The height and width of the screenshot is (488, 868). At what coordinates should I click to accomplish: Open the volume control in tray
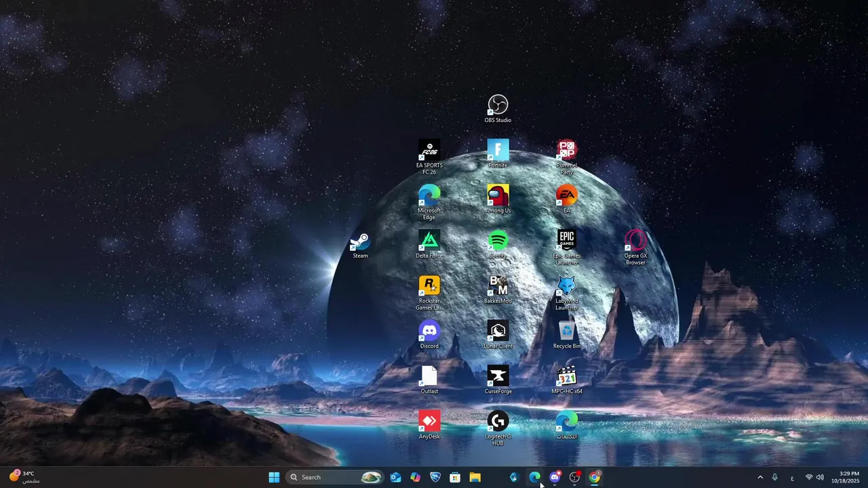click(x=820, y=477)
